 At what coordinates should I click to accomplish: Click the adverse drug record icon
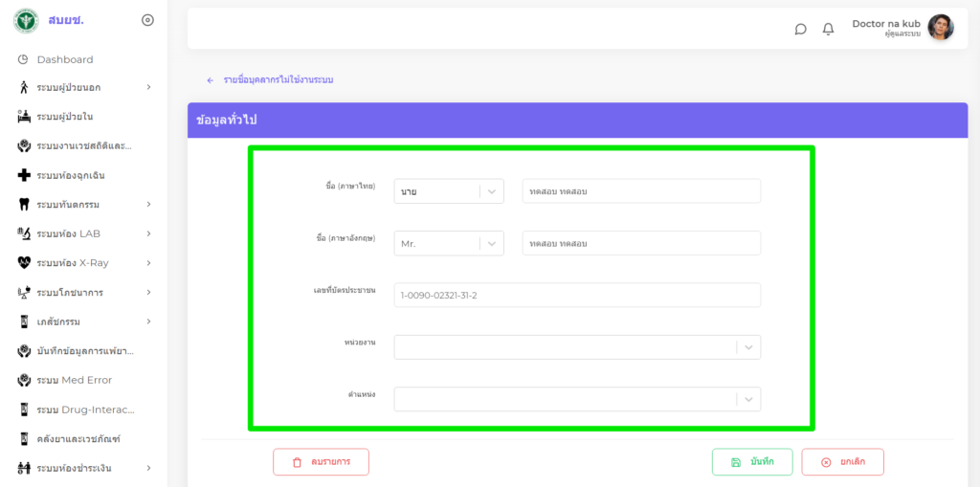(x=24, y=351)
